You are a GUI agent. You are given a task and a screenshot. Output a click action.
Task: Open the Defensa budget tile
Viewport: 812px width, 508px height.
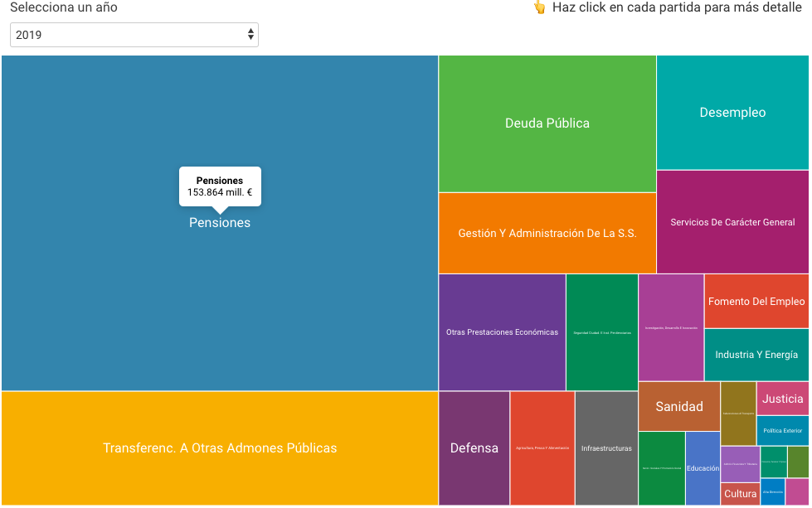pos(474,448)
